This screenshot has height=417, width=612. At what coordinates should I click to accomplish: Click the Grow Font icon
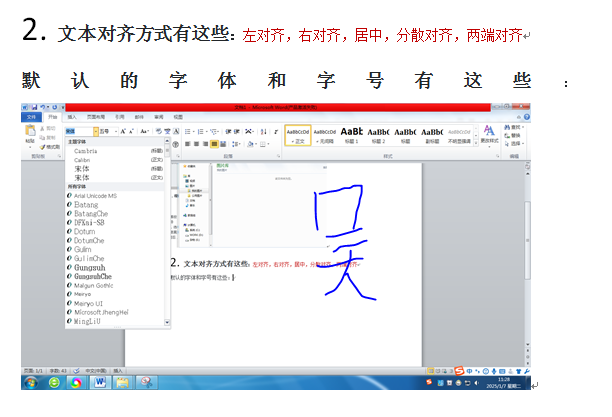(x=123, y=131)
